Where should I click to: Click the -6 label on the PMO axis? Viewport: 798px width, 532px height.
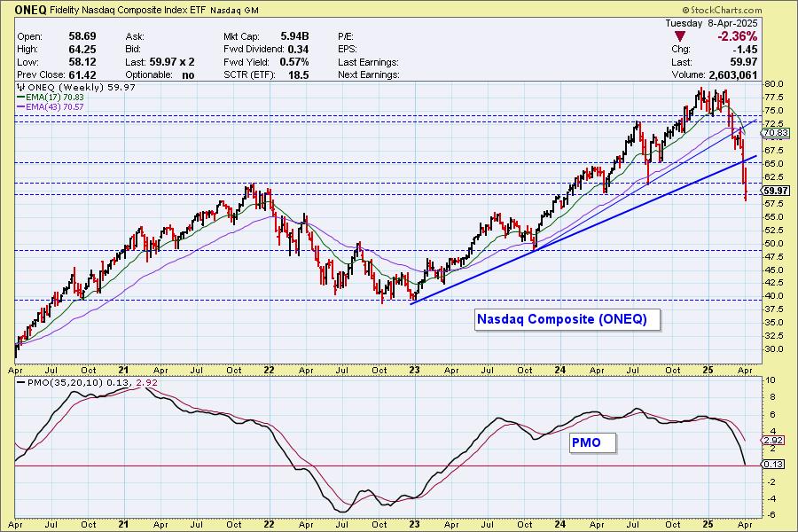coord(771,514)
